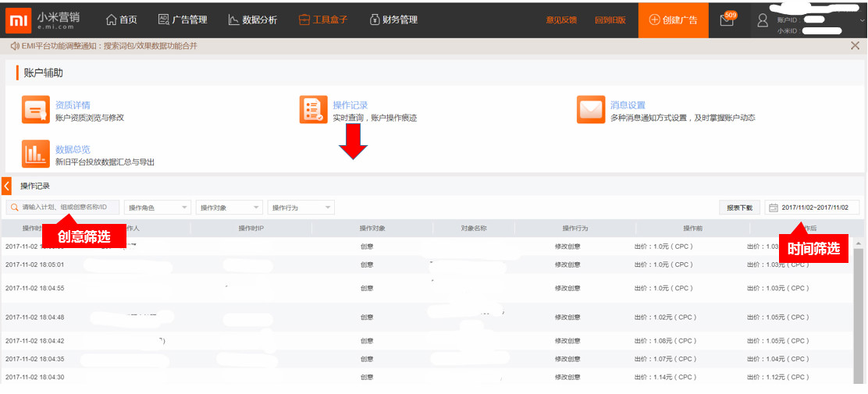The image size is (868, 394).
Task: Expand the 操作行为 dropdown
Action: coord(301,208)
